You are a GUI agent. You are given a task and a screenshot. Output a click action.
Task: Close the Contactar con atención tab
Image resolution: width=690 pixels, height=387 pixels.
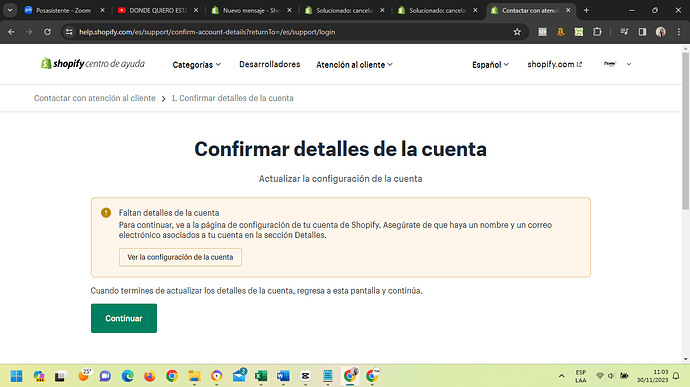568,10
